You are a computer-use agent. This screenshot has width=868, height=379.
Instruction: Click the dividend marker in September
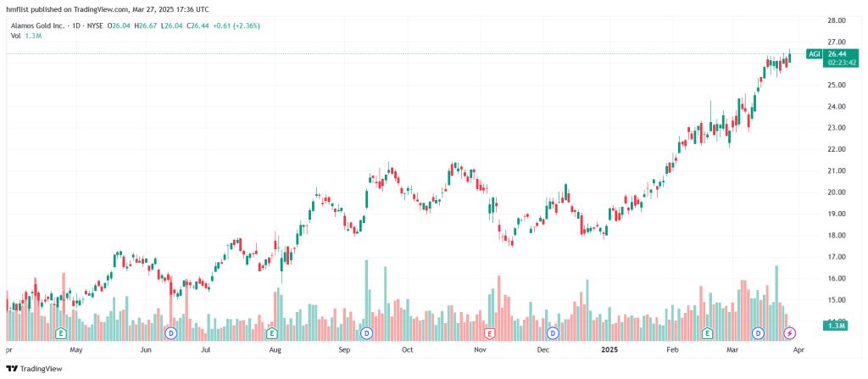click(x=366, y=332)
